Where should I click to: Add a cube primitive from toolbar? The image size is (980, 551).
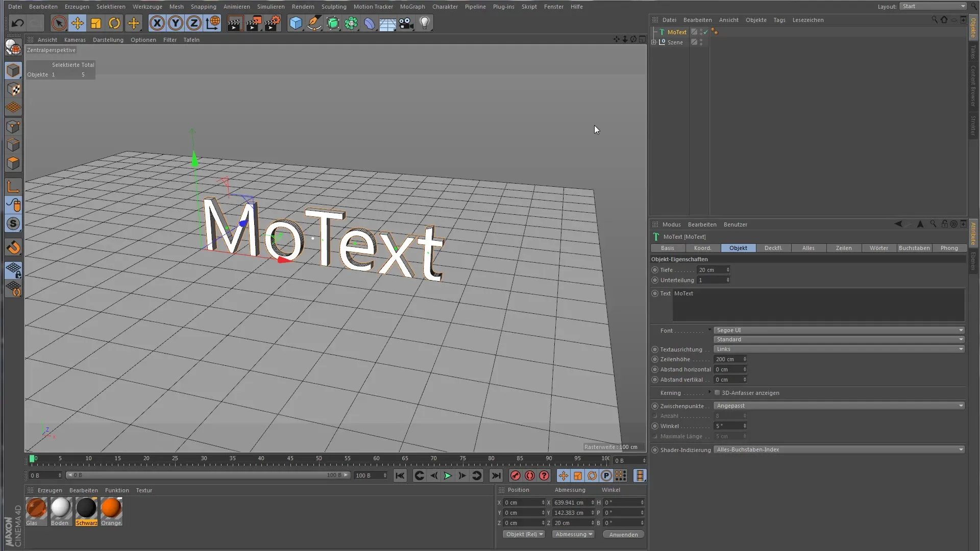coord(296,23)
